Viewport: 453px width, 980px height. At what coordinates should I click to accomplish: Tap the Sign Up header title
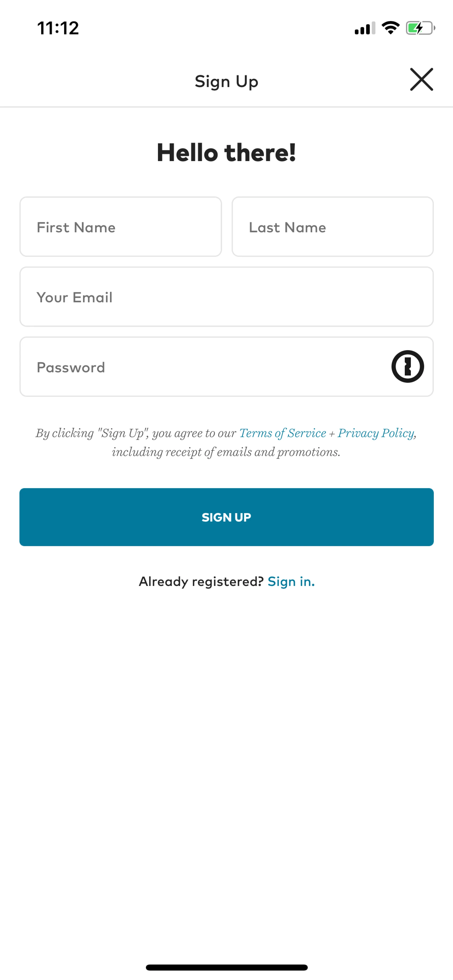226,81
